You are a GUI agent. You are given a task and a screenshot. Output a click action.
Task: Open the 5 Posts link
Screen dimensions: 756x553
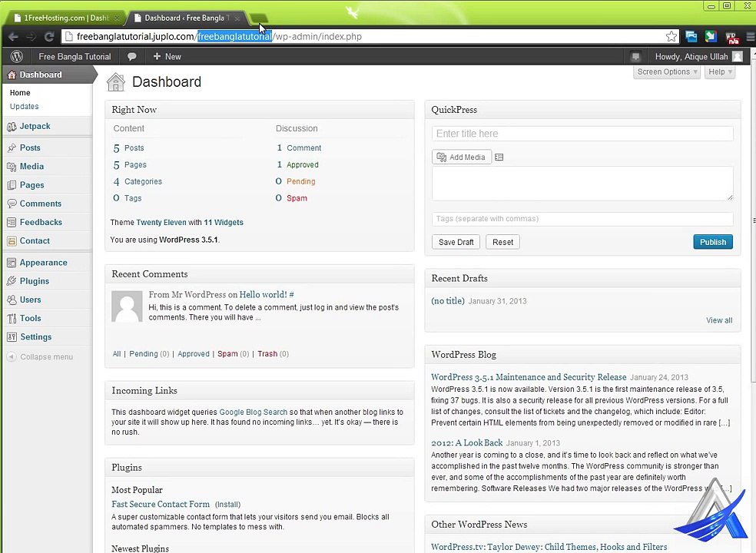(129, 148)
